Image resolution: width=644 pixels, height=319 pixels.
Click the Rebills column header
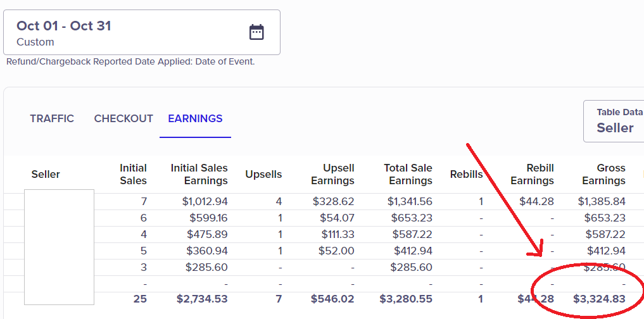pos(466,174)
